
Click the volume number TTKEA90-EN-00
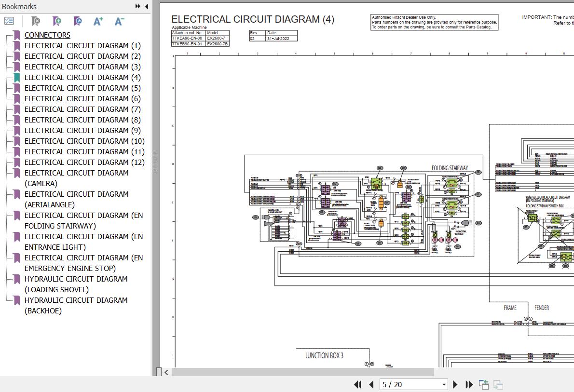coord(187,38)
